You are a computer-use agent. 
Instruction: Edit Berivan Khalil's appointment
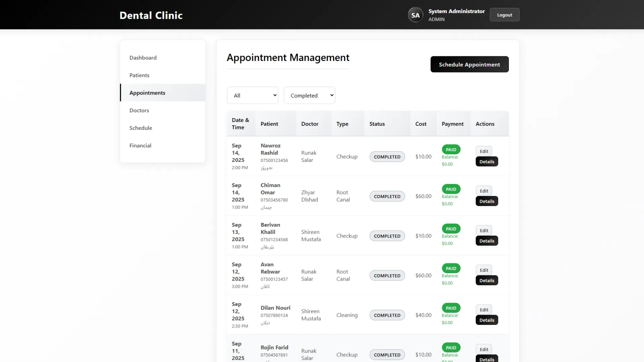point(484,230)
